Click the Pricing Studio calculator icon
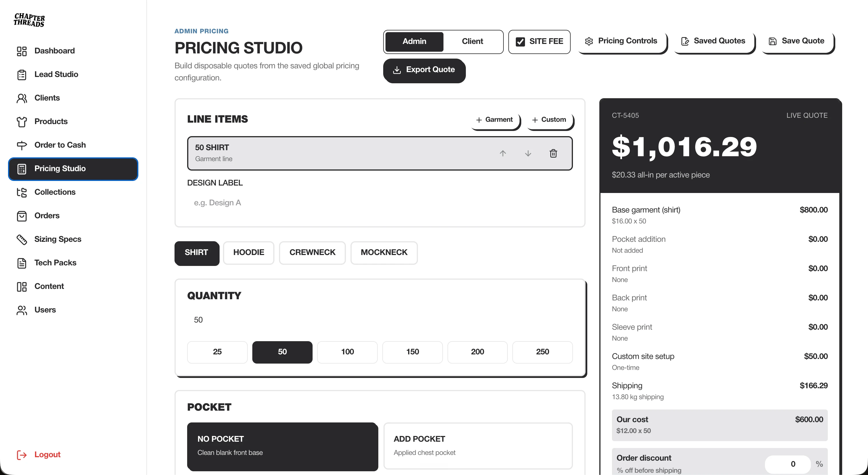Viewport: 868px width, 475px height. pos(22,169)
